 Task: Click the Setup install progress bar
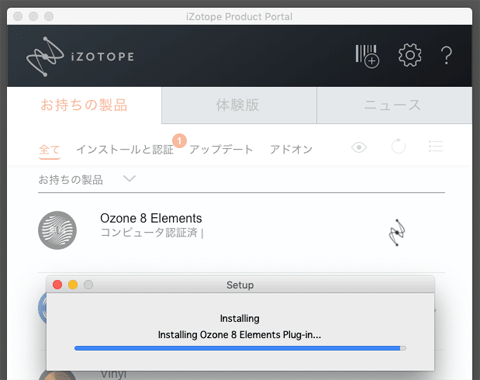[x=240, y=348]
